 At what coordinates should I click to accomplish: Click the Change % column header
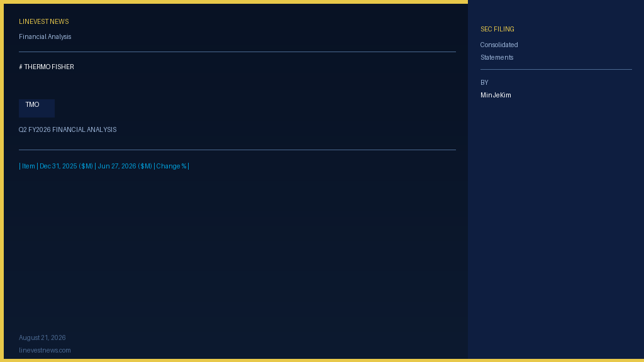pyautogui.click(x=171, y=166)
